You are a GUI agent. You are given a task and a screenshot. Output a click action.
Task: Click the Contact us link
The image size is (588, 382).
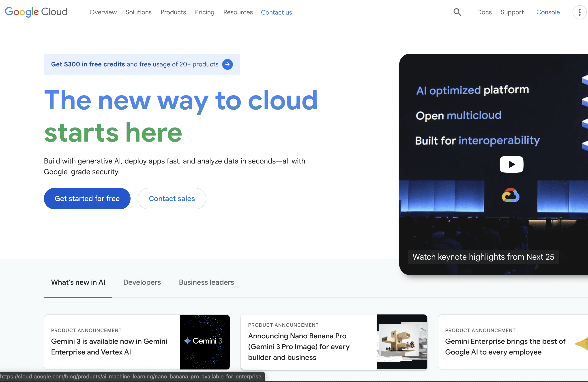click(x=276, y=12)
